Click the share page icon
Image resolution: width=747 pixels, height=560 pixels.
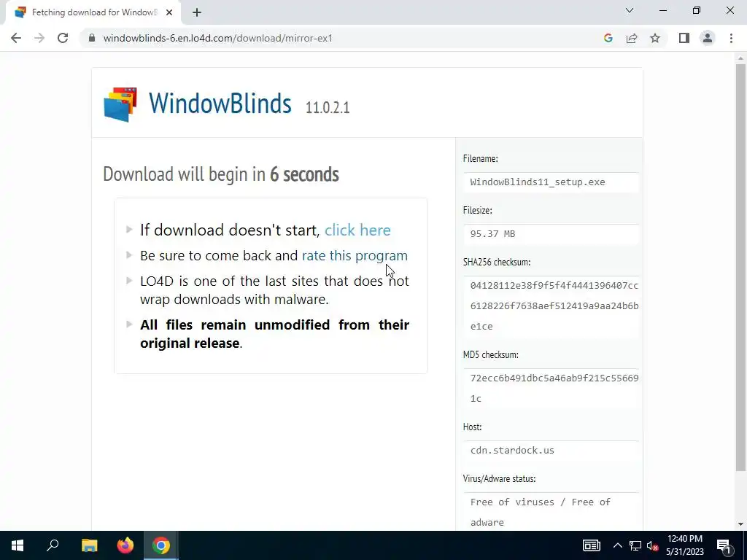pos(632,38)
